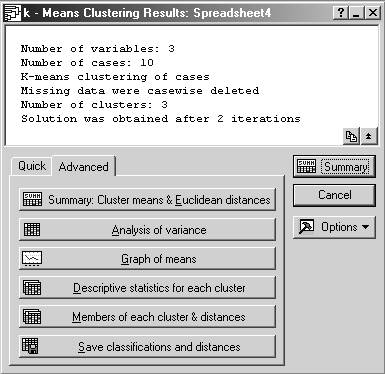Switch to the Quick tab
Viewport: 385px width, 374px height.
tap(32, 166)
